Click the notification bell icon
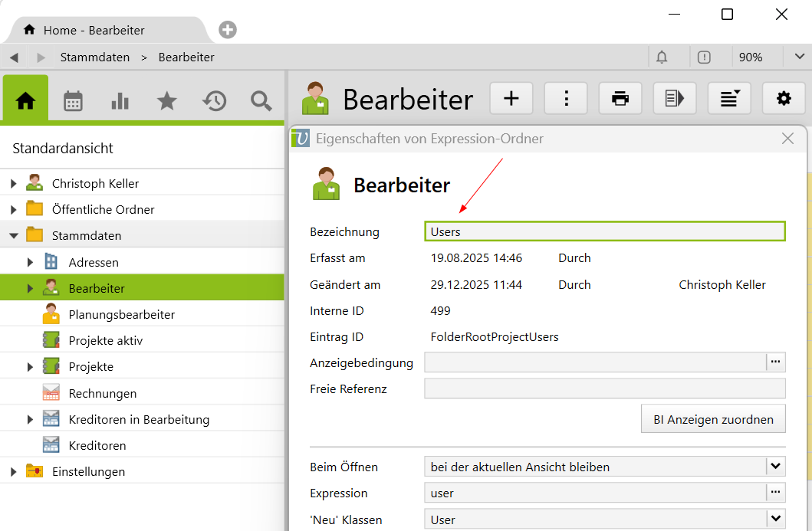 tap(662, 57)
